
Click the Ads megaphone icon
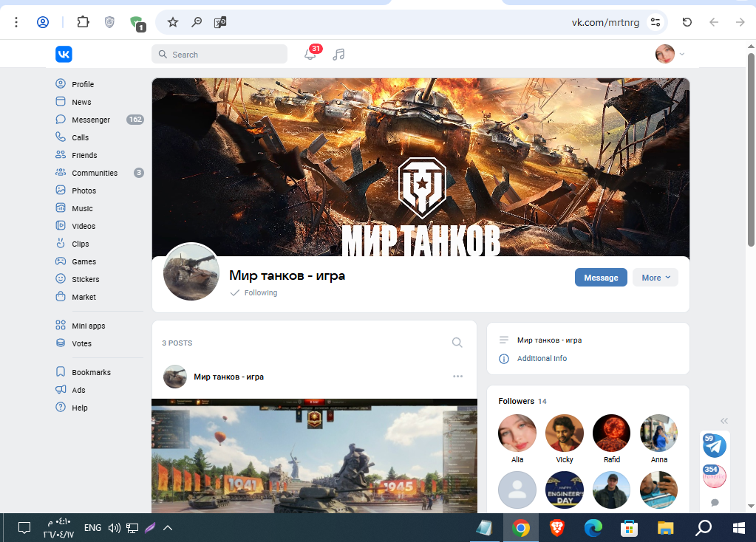[x=61, y=390]
